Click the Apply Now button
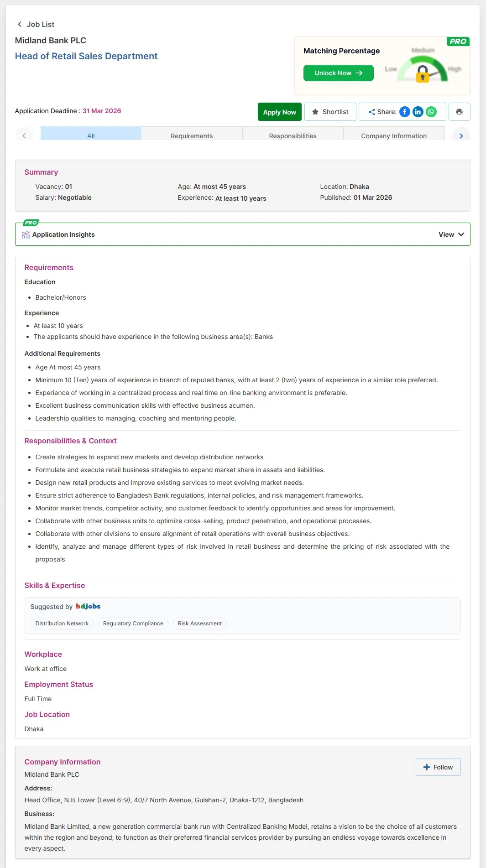This screenshot has height=868, width=486. pos(279,112)
